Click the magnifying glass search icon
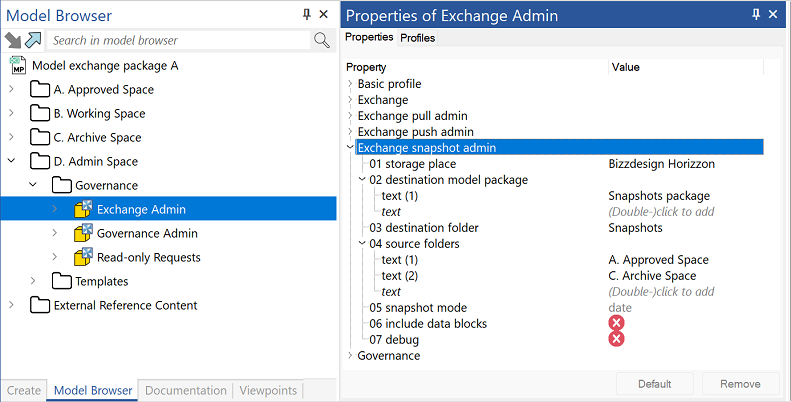791x402 pixels. click(322, 40)
